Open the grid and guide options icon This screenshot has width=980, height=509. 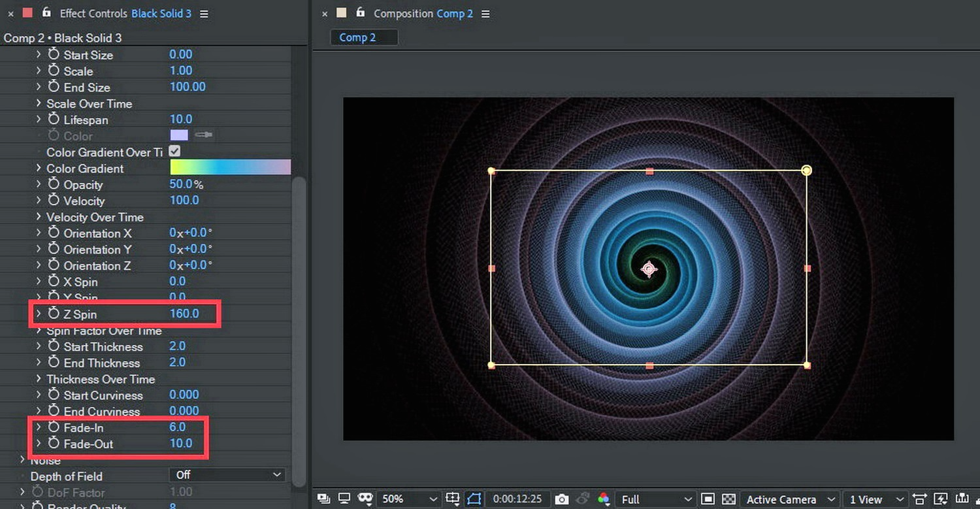click(x=452, y=499)
